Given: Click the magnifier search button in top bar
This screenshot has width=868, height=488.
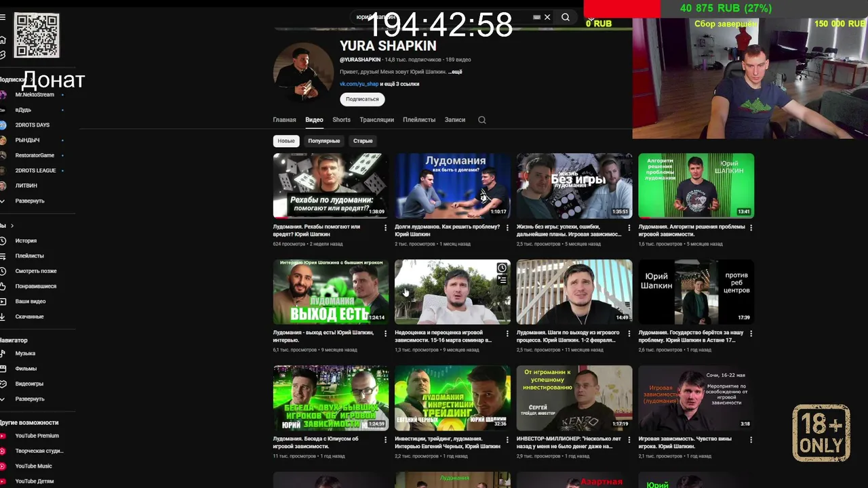Looking at the screenshot, I should click(x=566, y=17).
